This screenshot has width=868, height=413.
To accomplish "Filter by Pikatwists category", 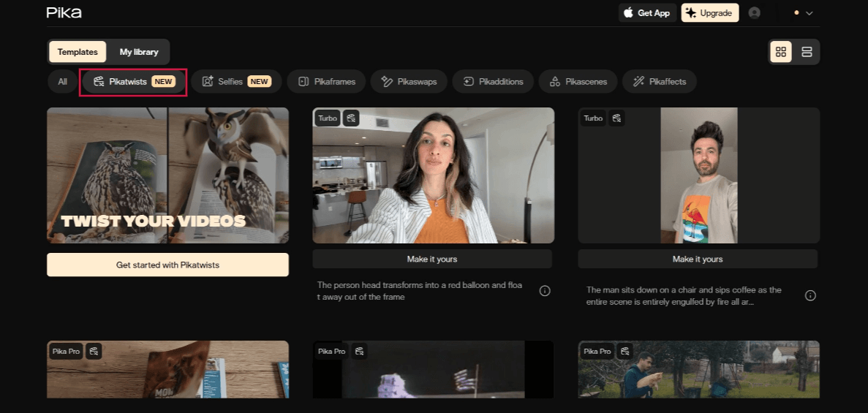I will tap(135, 82).
